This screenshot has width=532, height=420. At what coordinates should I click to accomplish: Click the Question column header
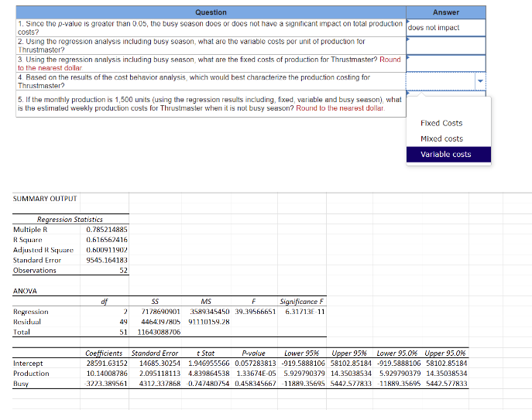click(x=211, y=12)
